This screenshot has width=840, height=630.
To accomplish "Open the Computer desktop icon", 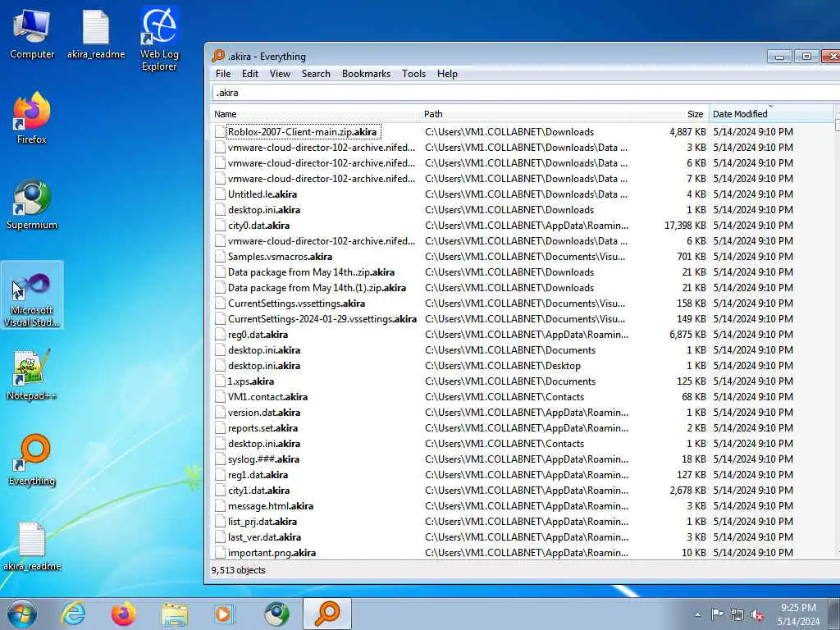I will [32, 34].
